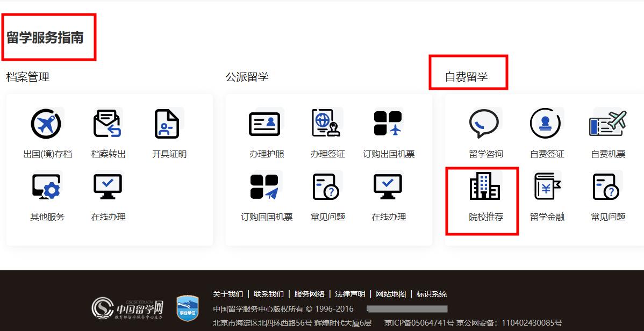This screenshot has width=644, height=331.
Task: Open the 网站地图 sitemap link
Action: click(x=391, y=294)
